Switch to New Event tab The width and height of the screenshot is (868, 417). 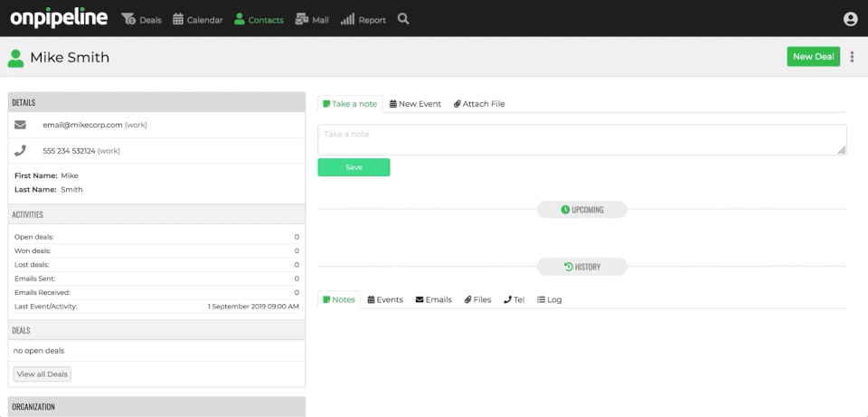point(415,103)
